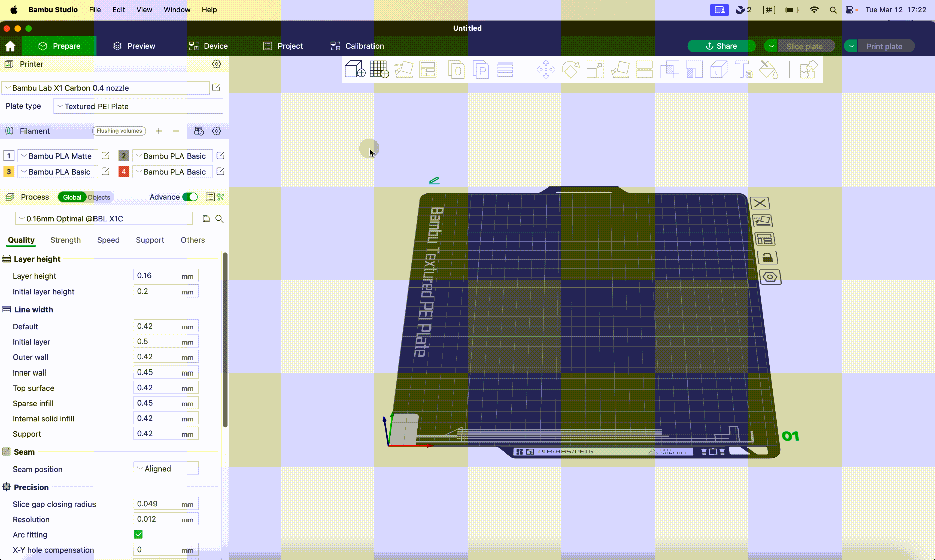Open the Variable layer height tool
The width and height of the screenshot is (935, 560).
(x=505, y=69)
